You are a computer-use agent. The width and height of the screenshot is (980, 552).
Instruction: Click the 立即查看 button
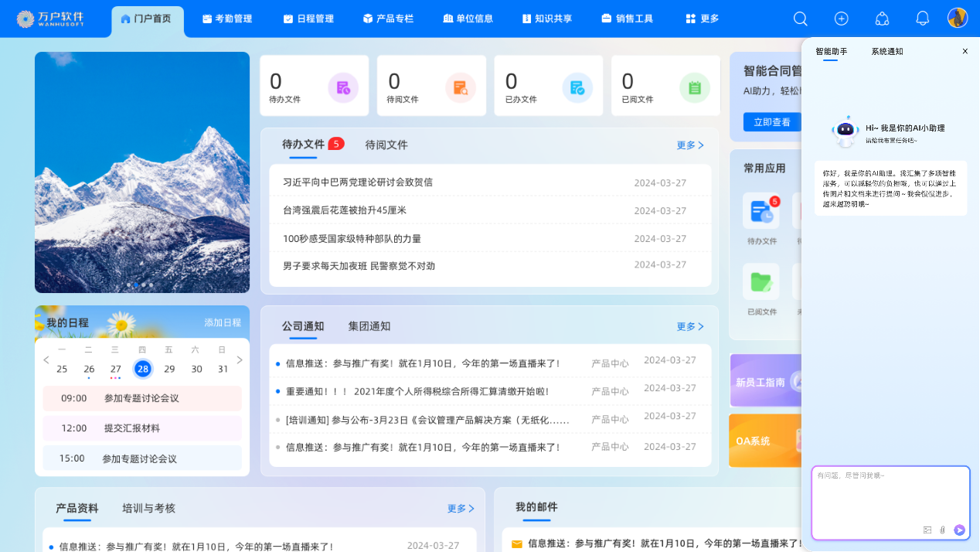point(771,121)
